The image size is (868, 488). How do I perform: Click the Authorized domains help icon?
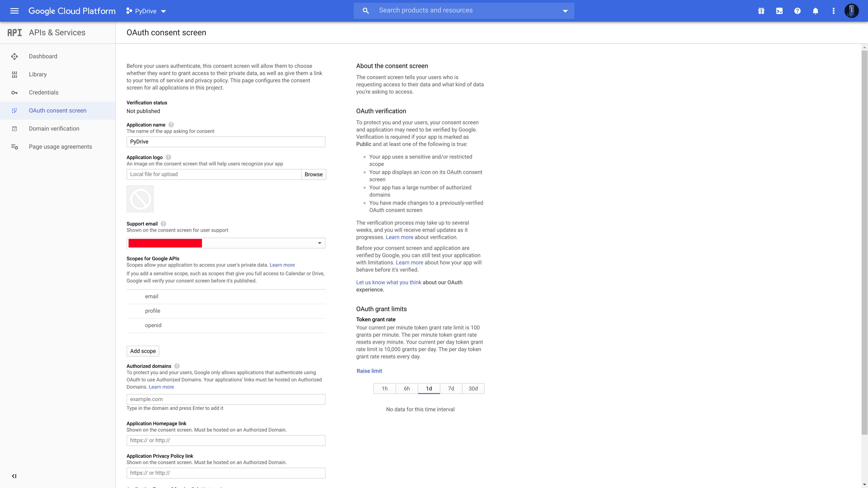click(177, 366)
